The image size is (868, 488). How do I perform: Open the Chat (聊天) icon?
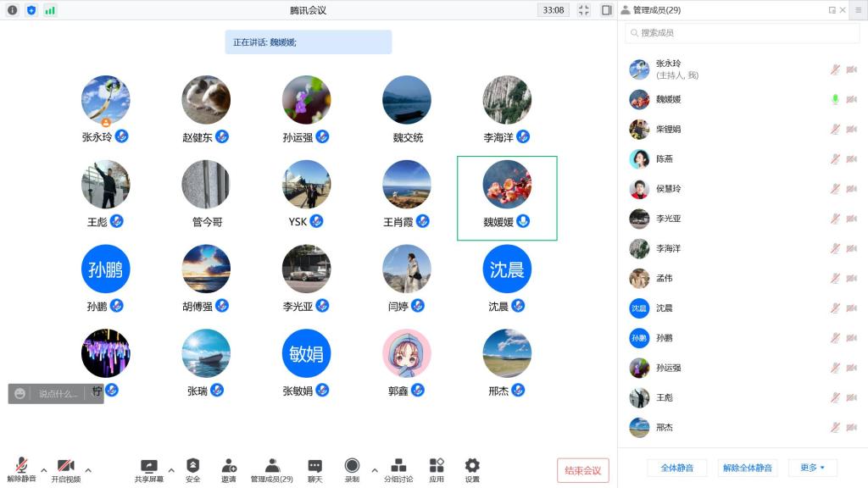coord(314,467)
